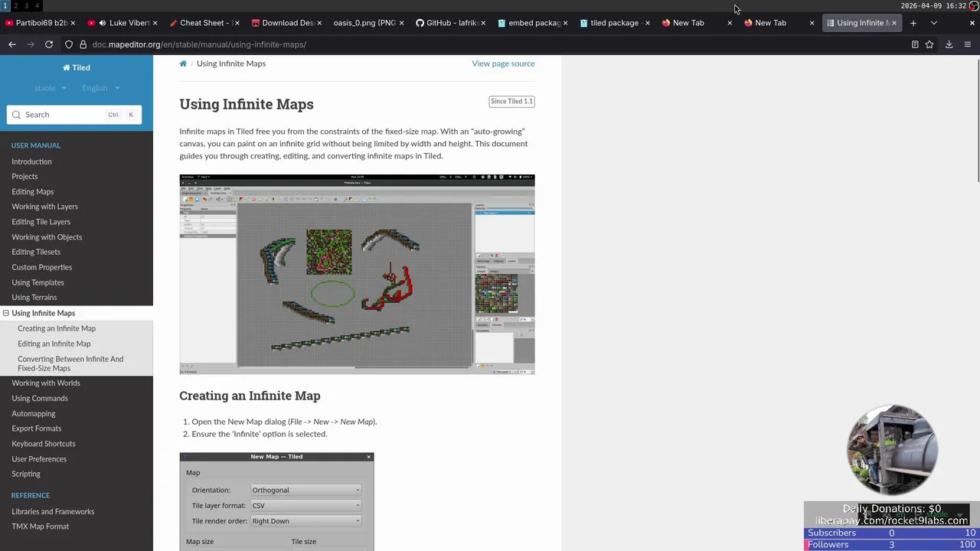Click the search magnifier icon
The height and width of the screenshot is (551, 980).
click(x=16, y=115)
